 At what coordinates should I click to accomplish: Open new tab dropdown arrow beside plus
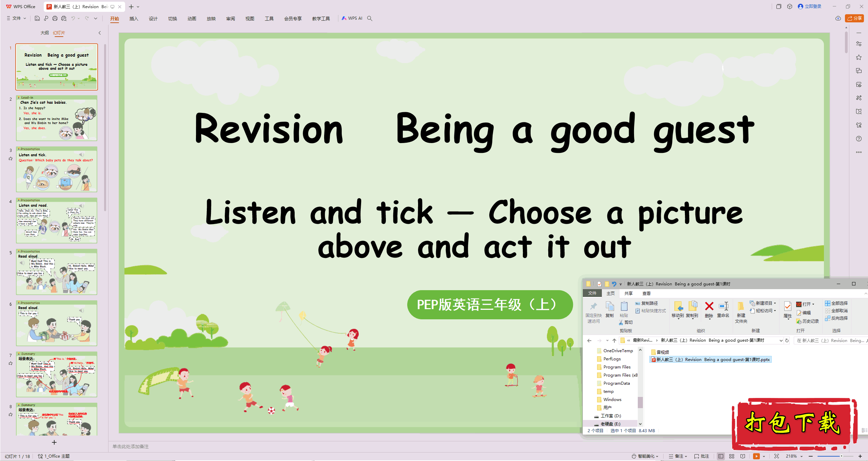click(x=138, y=7)
